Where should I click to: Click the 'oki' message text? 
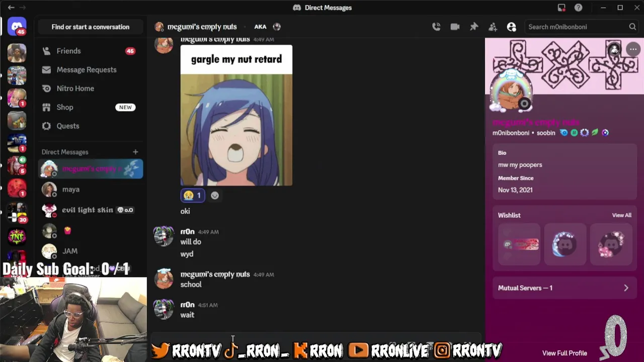[x=185, y=211]
